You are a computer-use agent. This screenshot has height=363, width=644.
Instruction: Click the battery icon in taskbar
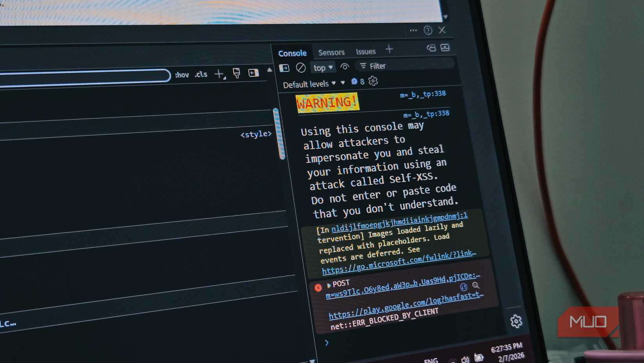pyautogui.click(x=479, y=357)
